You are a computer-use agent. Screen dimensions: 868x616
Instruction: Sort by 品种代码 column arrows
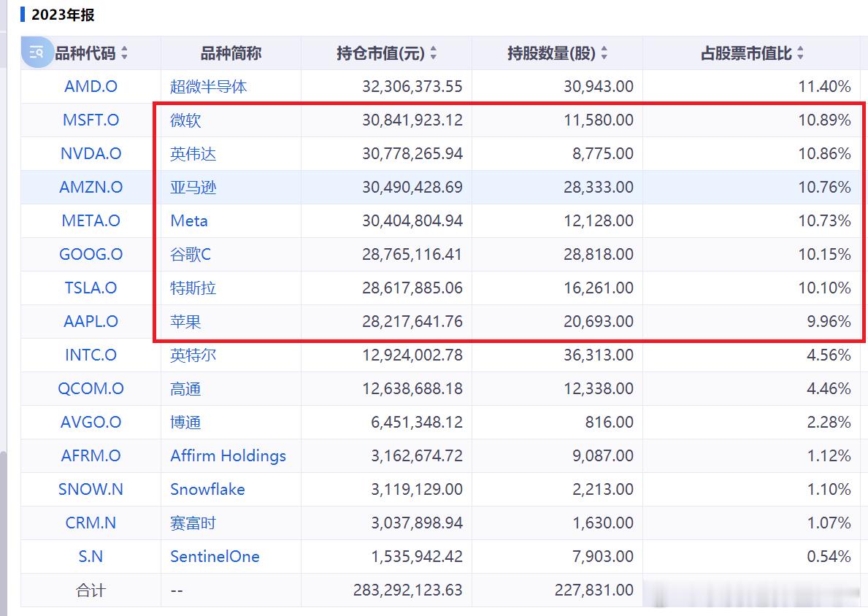pos(125,53)
